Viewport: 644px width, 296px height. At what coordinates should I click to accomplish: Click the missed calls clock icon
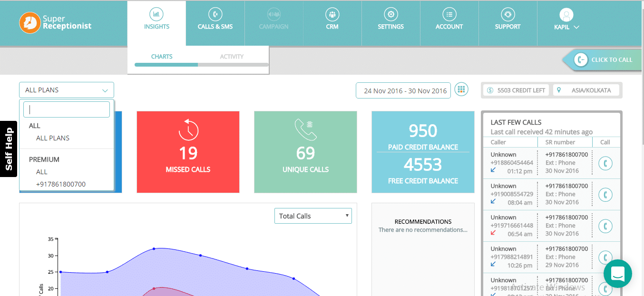pyautogui.click(x=188, y=129)
